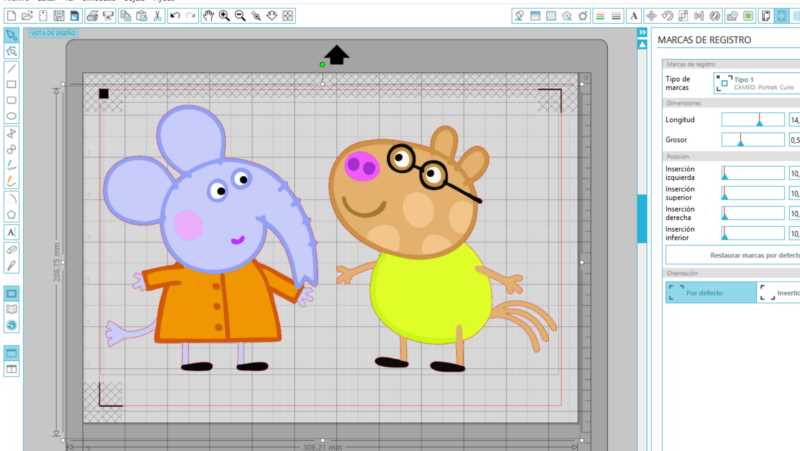Viewport: 800px width, 451px height.
Task: Click the Zoom in magnifier
Action: tap(224, 16)
